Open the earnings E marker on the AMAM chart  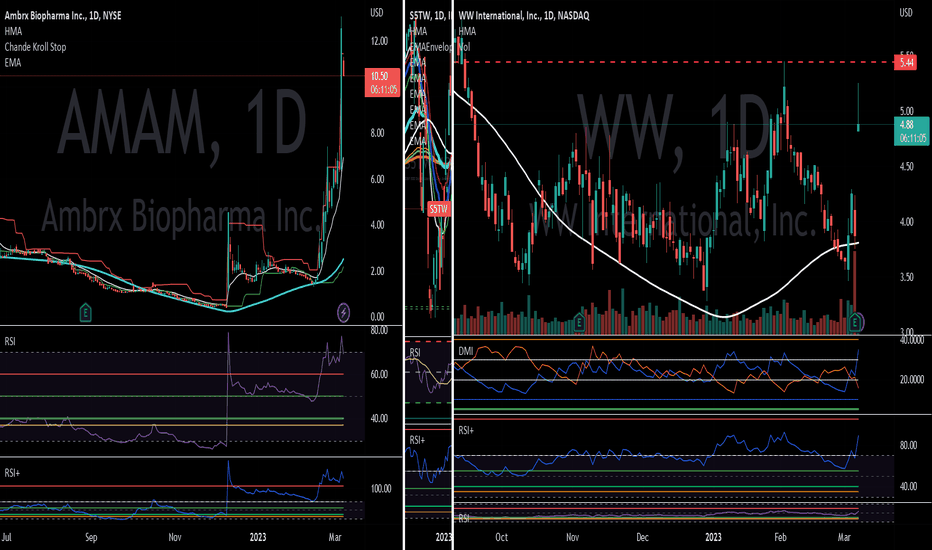pyautogui.click(x=86, y=312)
